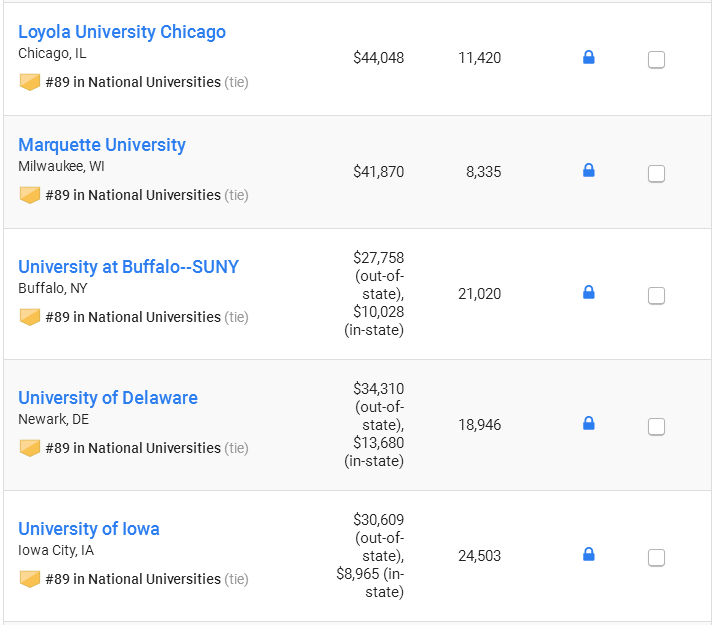The width and height of the screenshot is (715, 625).
Task: Visit the University of Delaware page link
Action: (x=108, y=398)
